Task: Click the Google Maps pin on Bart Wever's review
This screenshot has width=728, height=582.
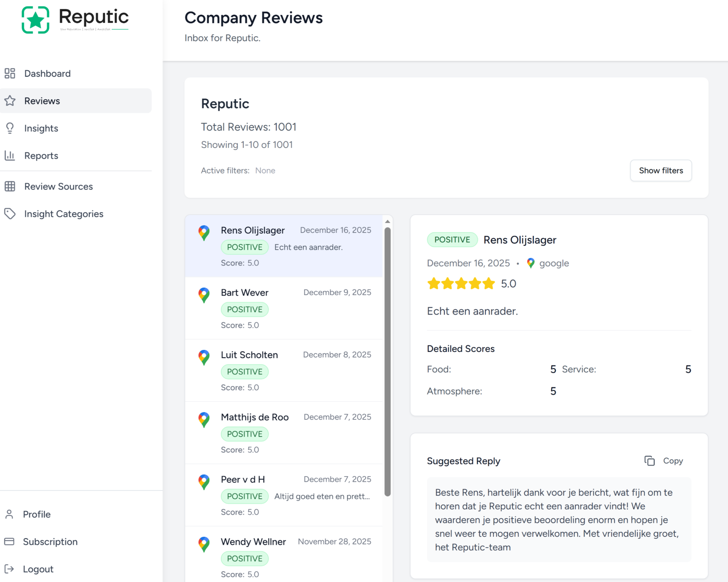Action: [x=204, y=295]
